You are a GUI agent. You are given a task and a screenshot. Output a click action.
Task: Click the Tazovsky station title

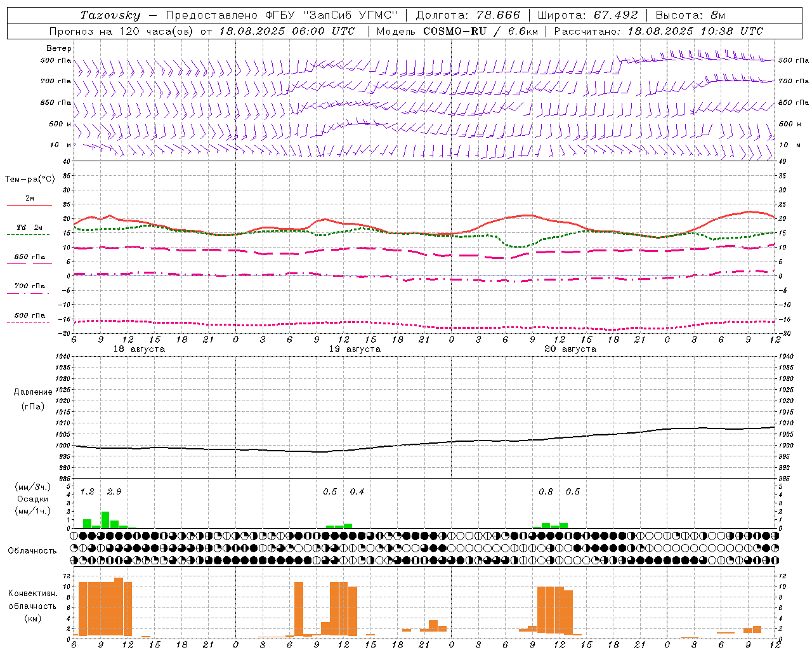pos(110,15)
